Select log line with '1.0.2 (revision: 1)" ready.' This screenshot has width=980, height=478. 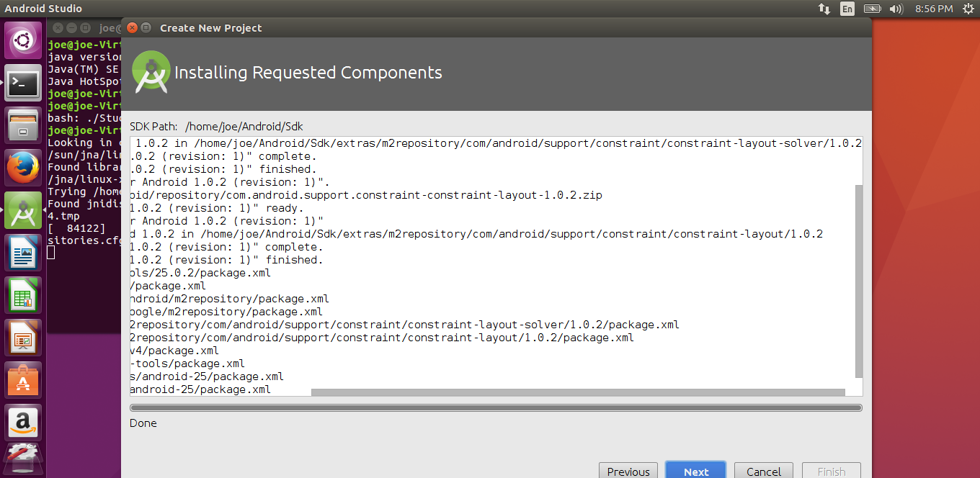(x=216, y=208)
